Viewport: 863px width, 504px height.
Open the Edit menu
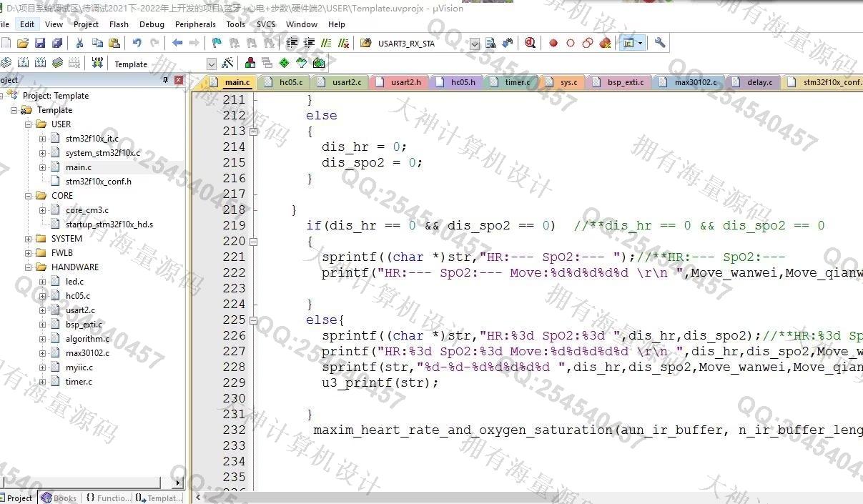(27, 24)
